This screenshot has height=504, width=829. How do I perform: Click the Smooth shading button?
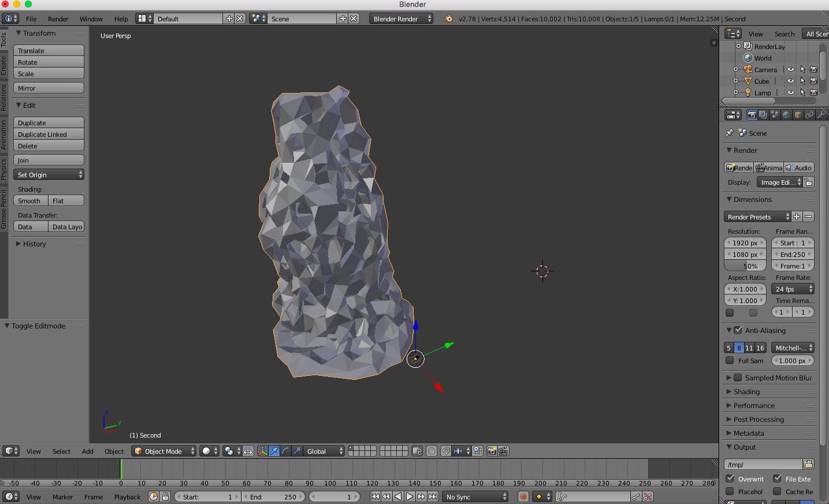[x=31, y=201]
